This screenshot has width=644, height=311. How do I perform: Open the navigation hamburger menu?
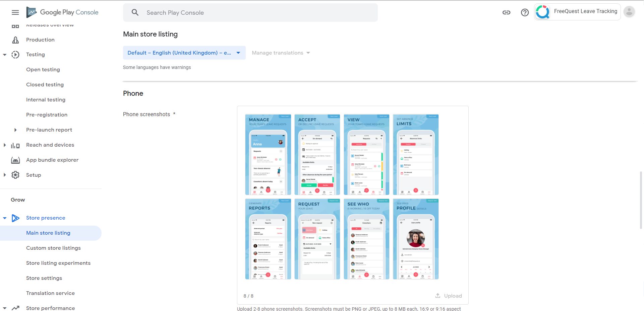coord(15,12)
